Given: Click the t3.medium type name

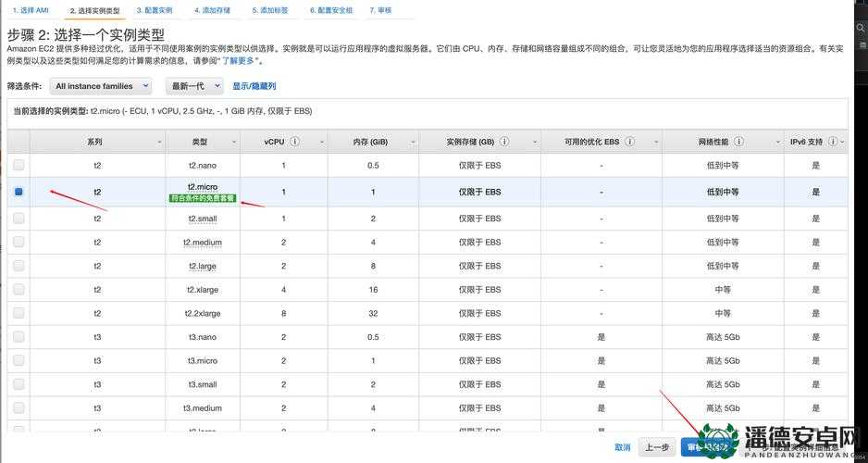Looking at the screenshot, I should click(203, 407).
